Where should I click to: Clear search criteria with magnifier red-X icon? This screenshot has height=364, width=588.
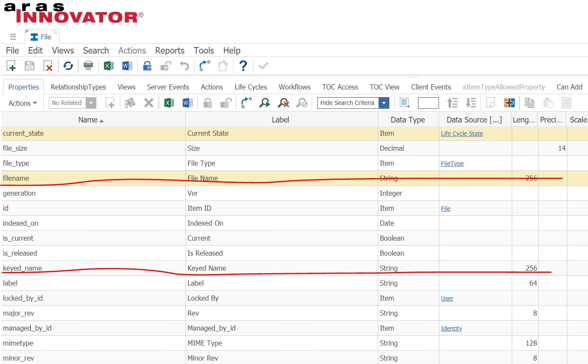click(x=283, y=103)
